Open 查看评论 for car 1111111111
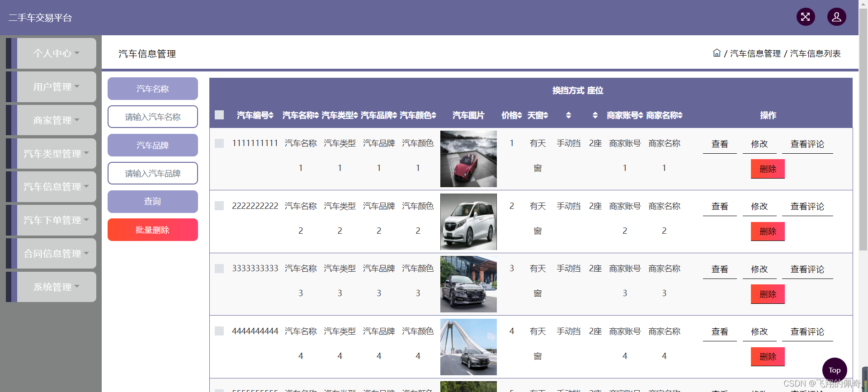The image size is (868, 392). (x=807, y=144)
